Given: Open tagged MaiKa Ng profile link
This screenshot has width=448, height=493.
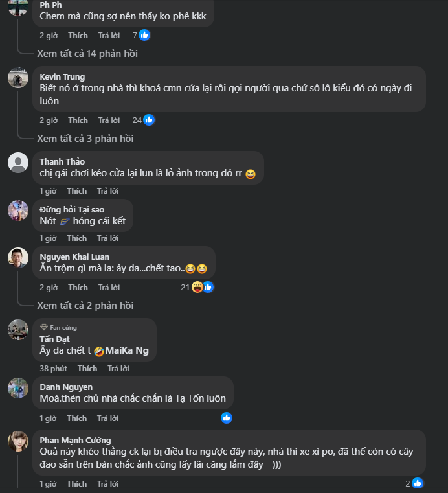Looking at the screenshot, I should [127, 350].
